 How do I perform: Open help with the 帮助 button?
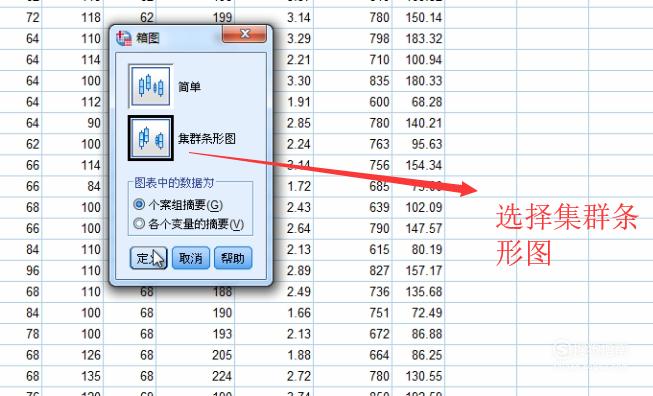233,258
